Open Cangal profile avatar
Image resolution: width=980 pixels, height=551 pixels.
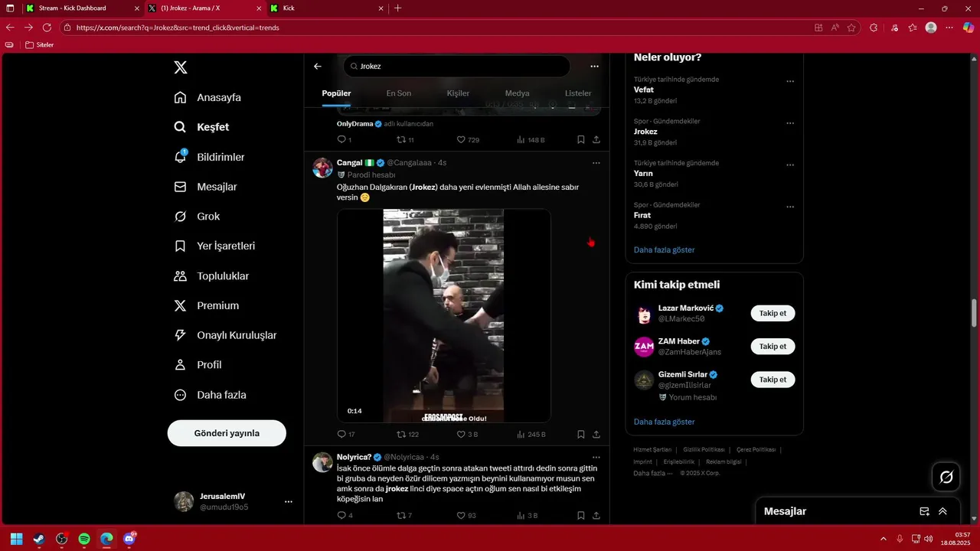pos(322,168)
